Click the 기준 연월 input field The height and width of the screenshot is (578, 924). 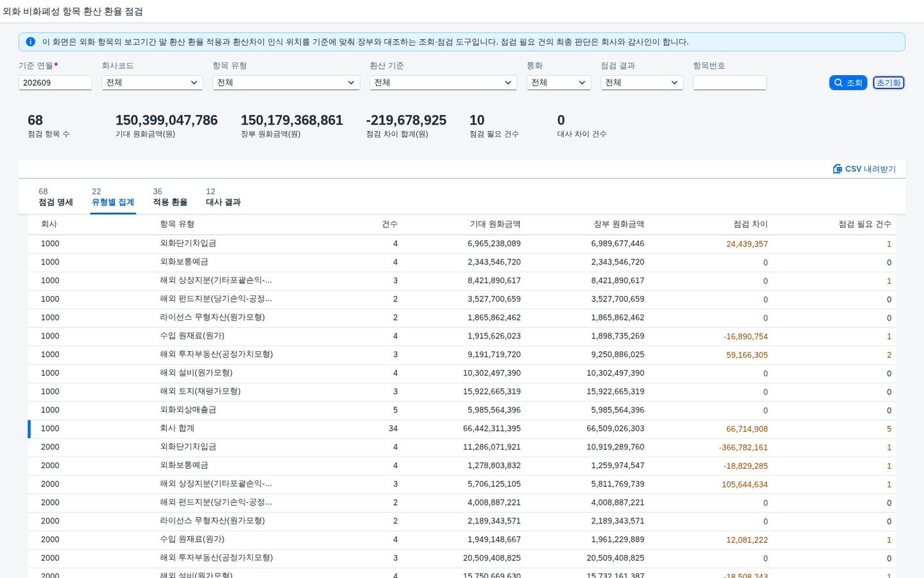[55, 83]
